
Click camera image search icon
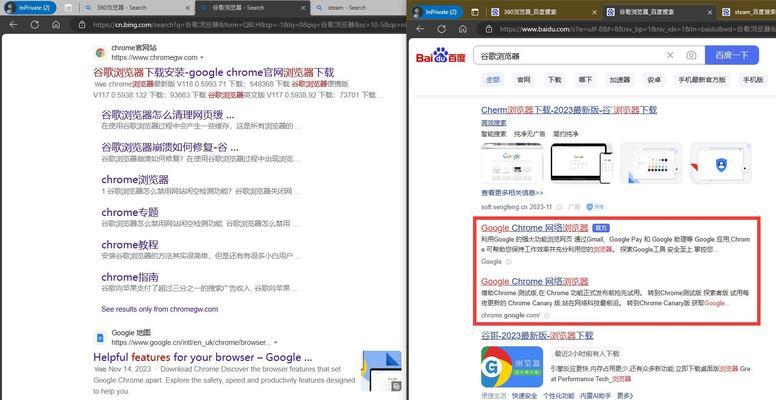[691, 55]
